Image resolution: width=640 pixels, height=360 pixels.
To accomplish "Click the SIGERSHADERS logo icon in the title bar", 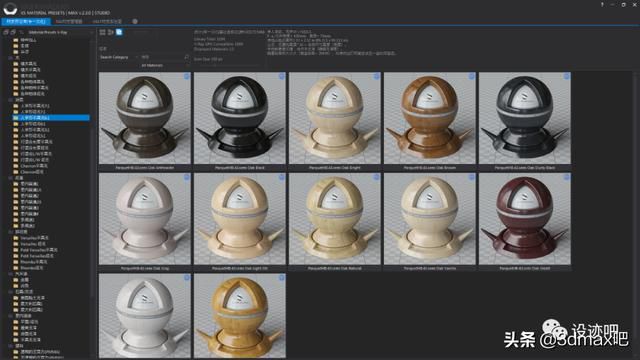I will click(x=10, y=8).
